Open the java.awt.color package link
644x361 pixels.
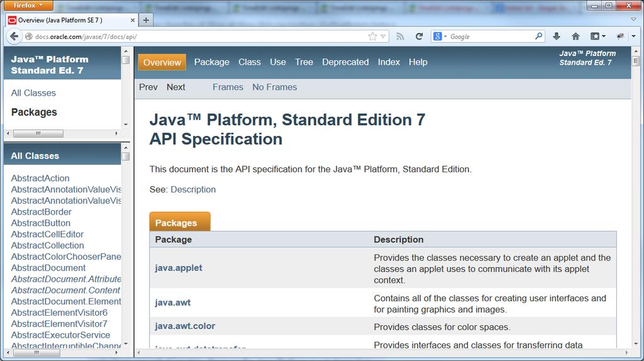(185, 326)
